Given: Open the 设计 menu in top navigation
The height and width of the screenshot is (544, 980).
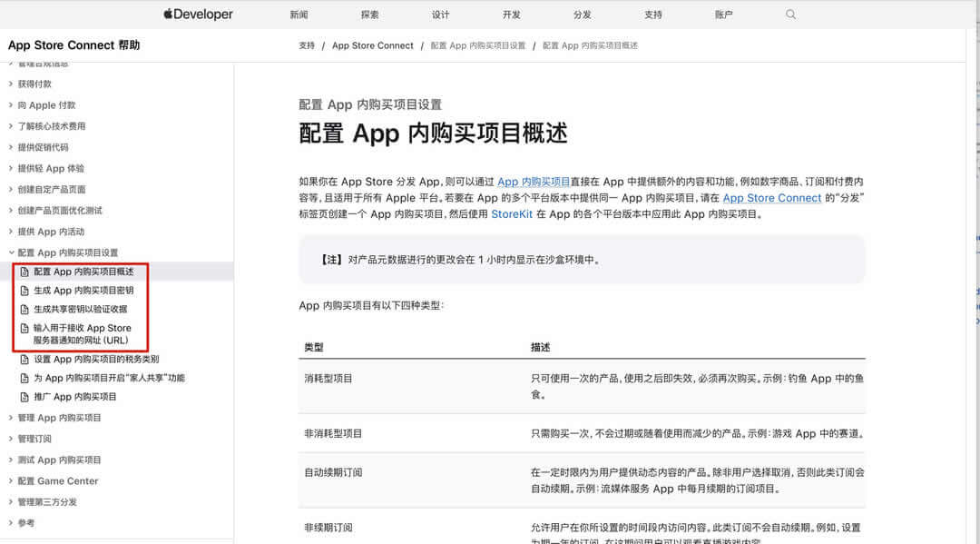Looking at the screenshot, I should pos(441,15).
